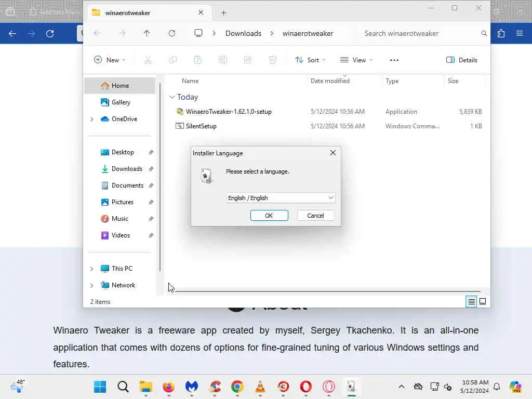
Task: Click browser back arrow behind Explorer
Action: tap(12, 33)
